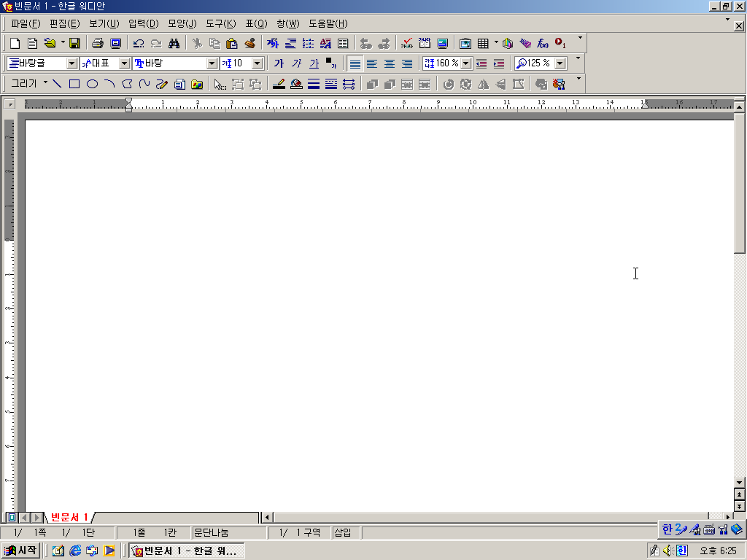
Task: Open the 보기(U) menu
Action: (104, 23)
